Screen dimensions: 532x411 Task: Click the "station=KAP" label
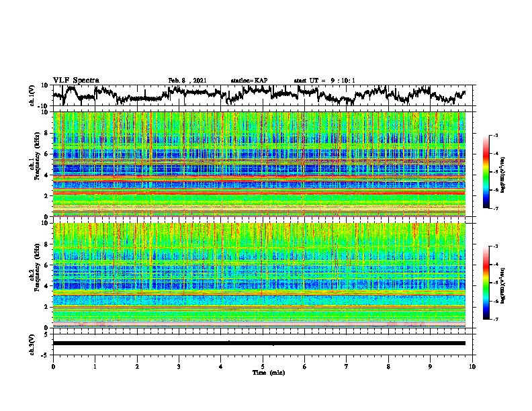pyautogui.click(x=249, y=81)
